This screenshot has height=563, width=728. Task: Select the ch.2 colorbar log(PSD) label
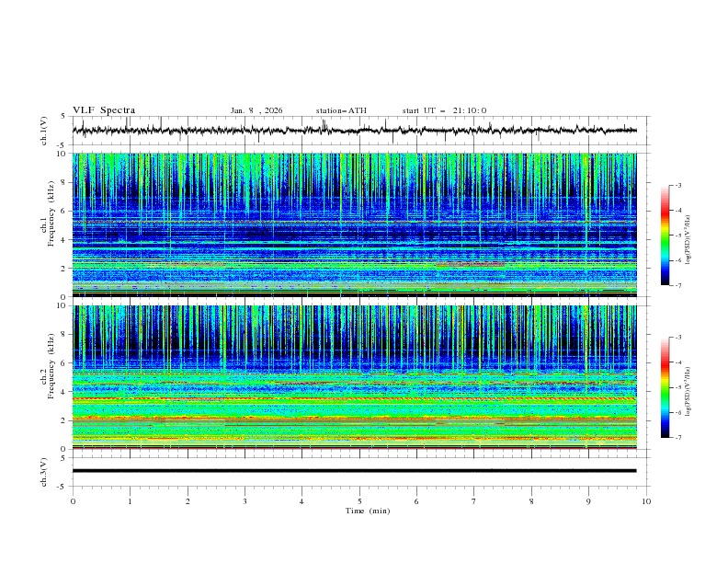tap(688, 392)
